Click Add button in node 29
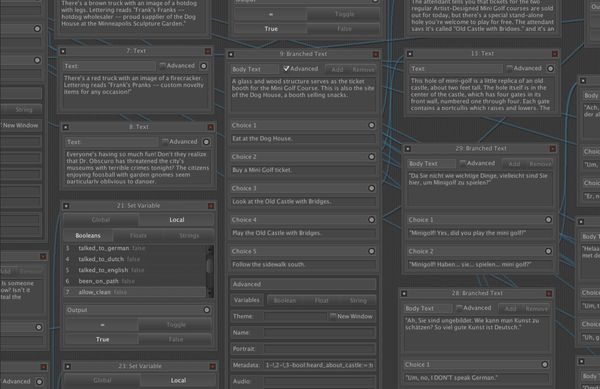This screenshot has height=389, width=600. point(514,164)
